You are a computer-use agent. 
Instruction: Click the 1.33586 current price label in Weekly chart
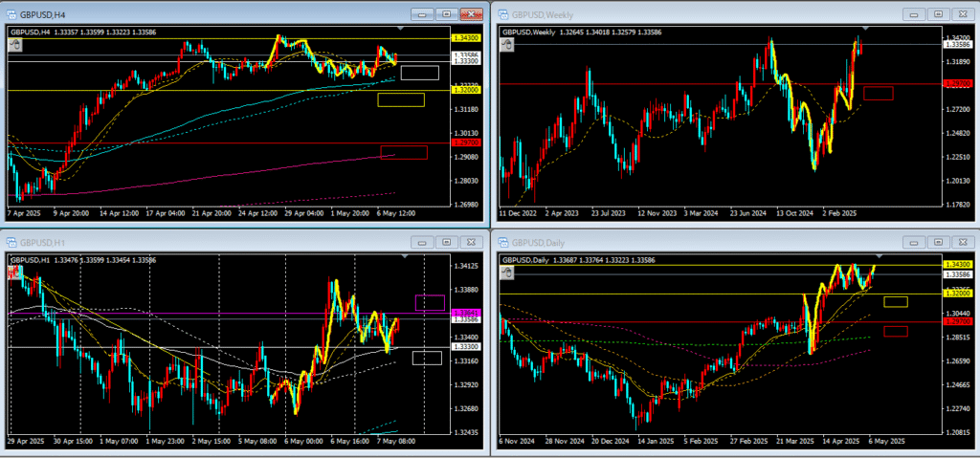coord(958,44)
